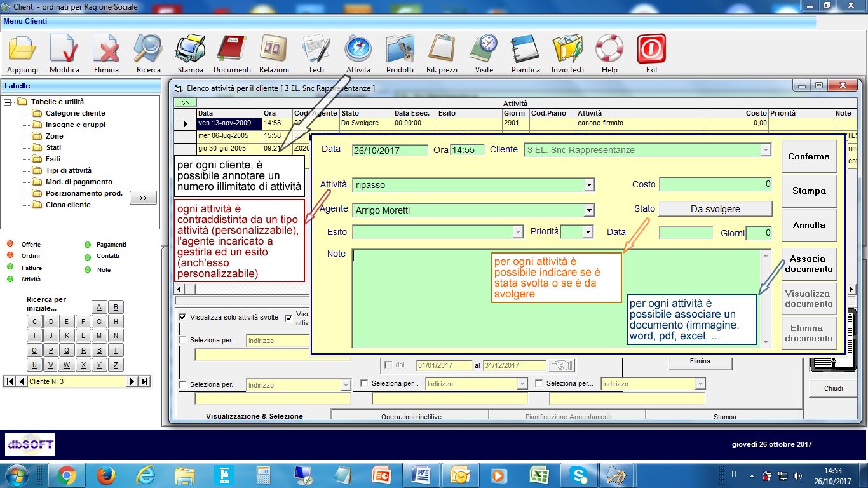Click the Stampa button in dialog

pos(809,191)
